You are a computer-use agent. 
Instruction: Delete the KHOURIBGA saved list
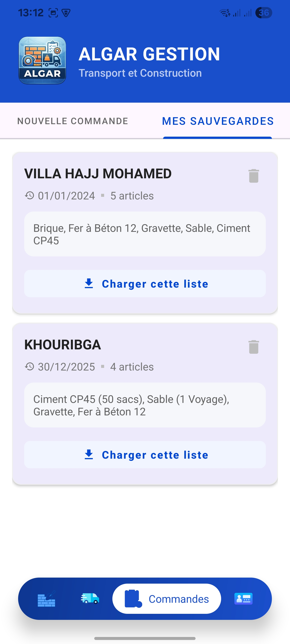[x=254, y=347]
